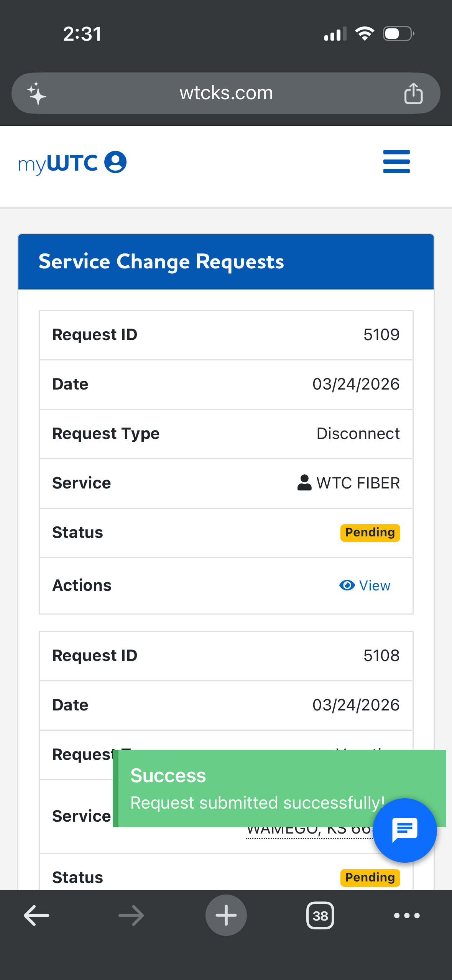Tap the forward arrow in browser toolbar
Viewport: 452px width, 980px height.
click(131, 915)
